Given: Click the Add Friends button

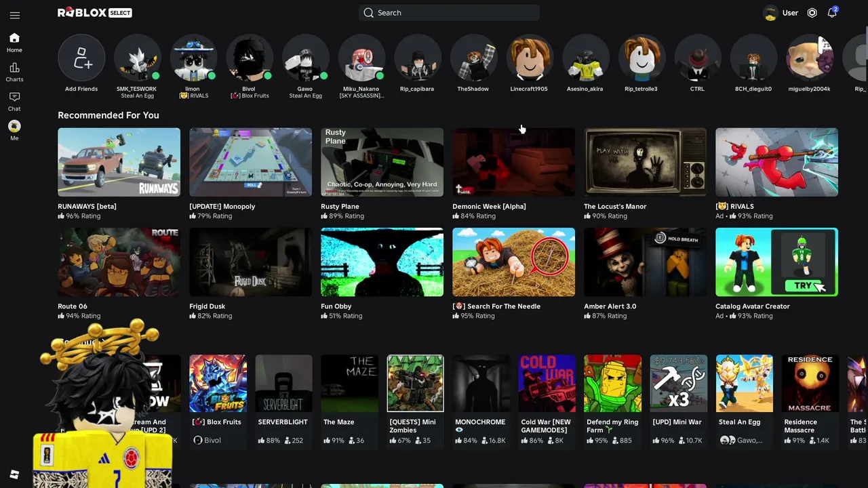Looking at the screenshot, I should (x=81, y=58).
